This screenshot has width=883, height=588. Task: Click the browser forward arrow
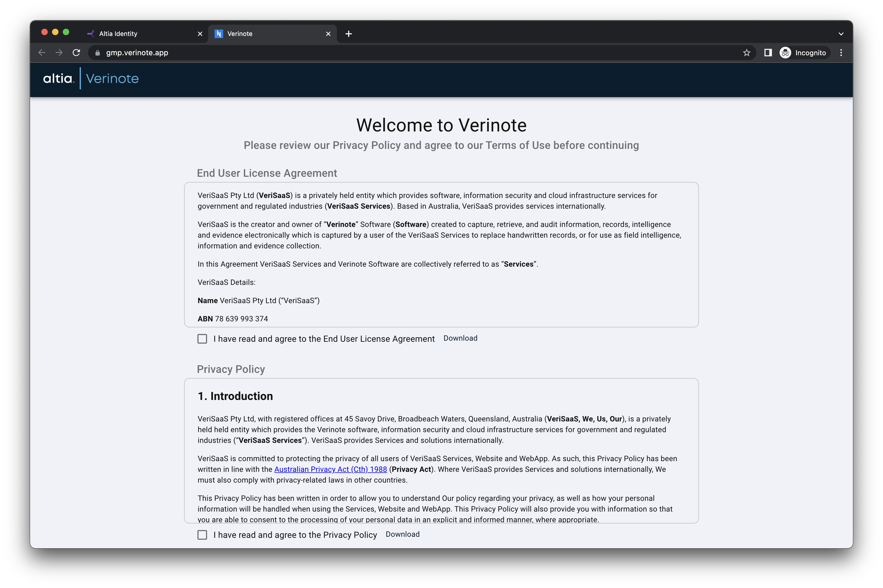coord(59,53)
